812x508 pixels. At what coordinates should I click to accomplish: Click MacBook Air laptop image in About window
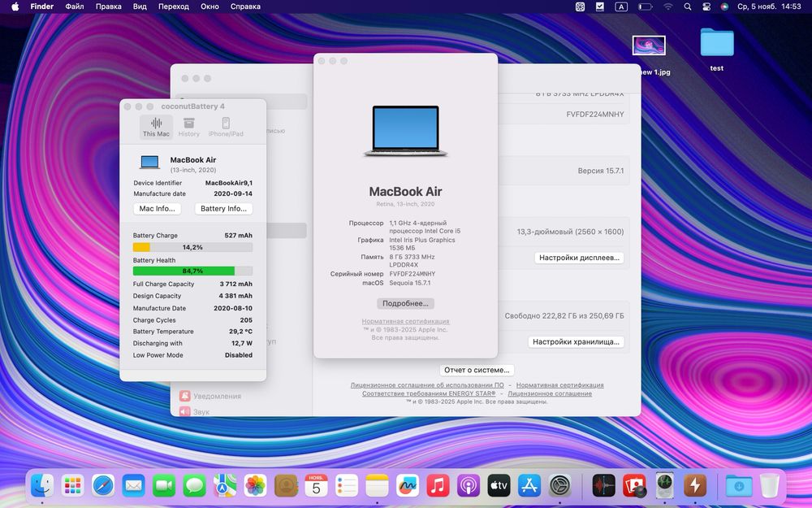point(405,131)
